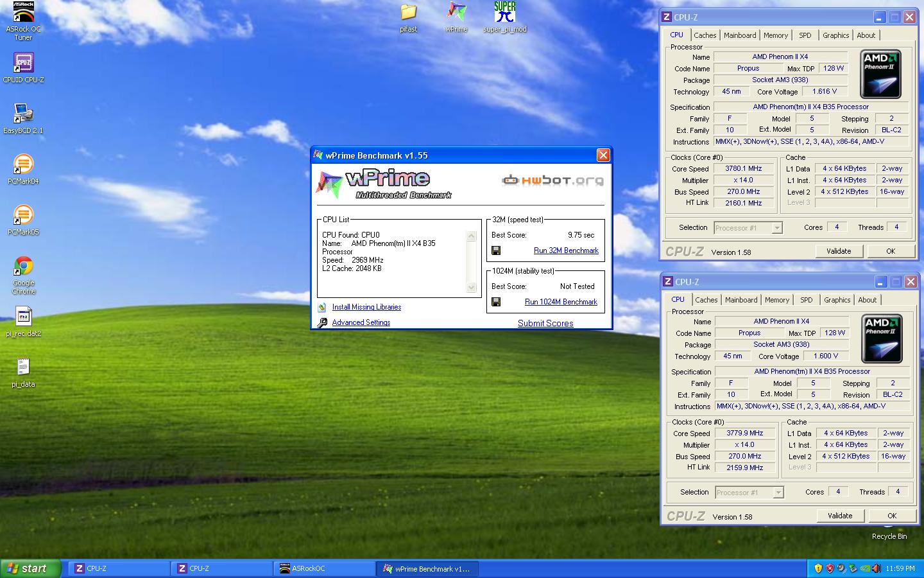Click save icon under 1024M Best Score
Image resolution: width=924 pixels, height=578 pixels.
[496, 302]
